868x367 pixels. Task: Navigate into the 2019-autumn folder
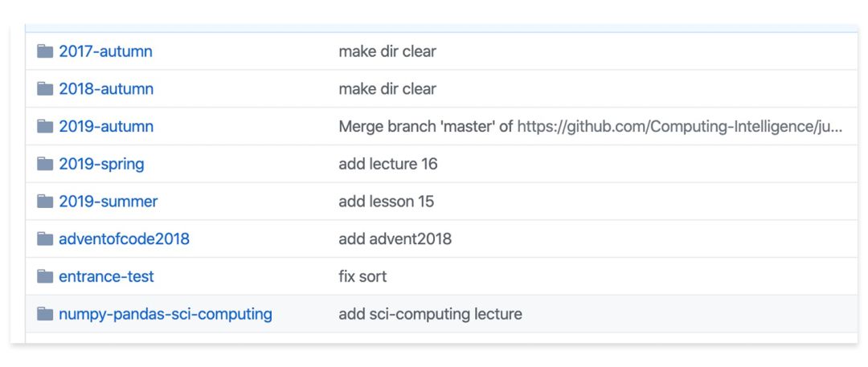(x=106, y=126)
